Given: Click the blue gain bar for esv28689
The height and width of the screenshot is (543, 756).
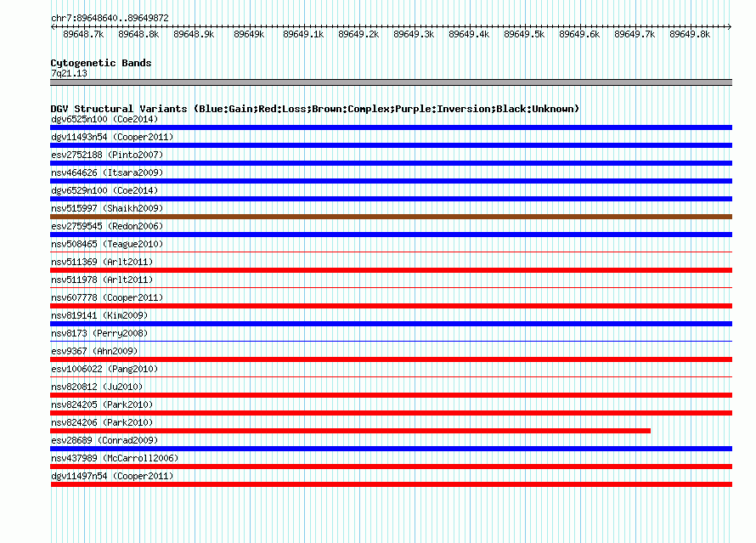Looking at the screenshot, I should pos(391,449).
